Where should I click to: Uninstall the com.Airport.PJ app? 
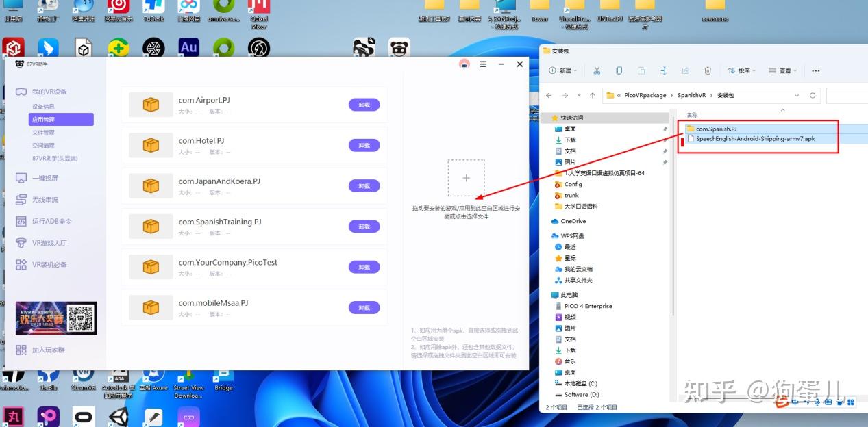(364, 105)
